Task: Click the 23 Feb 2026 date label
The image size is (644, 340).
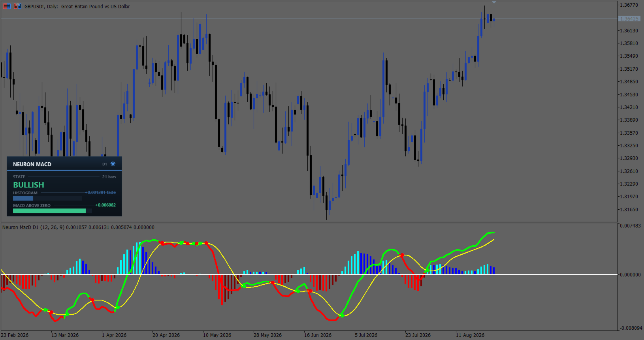Action: tap(15, 335)
